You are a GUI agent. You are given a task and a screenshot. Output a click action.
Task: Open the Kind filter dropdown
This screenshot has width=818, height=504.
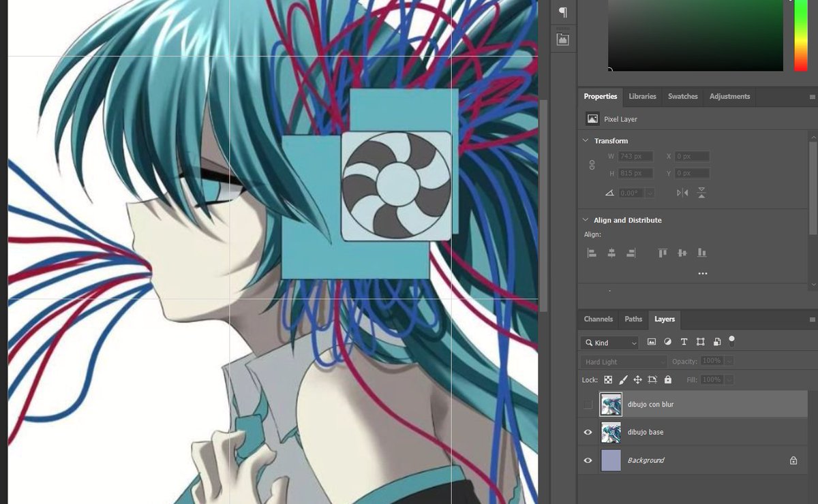609,343
